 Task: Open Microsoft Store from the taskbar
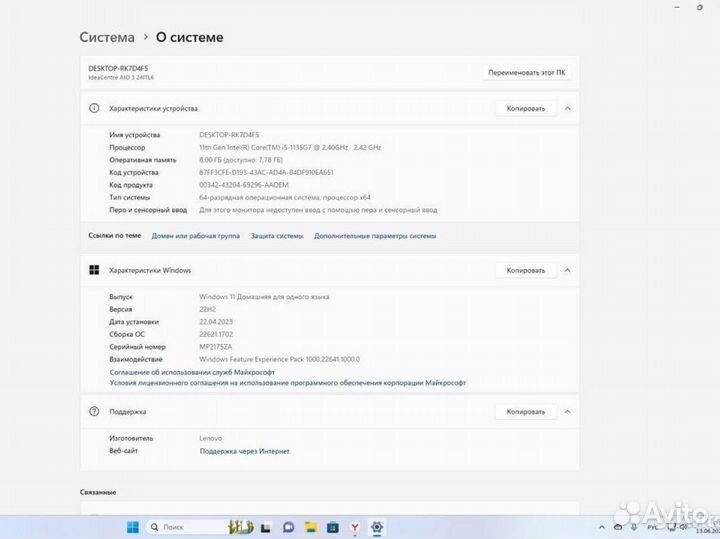click(333, 527)
